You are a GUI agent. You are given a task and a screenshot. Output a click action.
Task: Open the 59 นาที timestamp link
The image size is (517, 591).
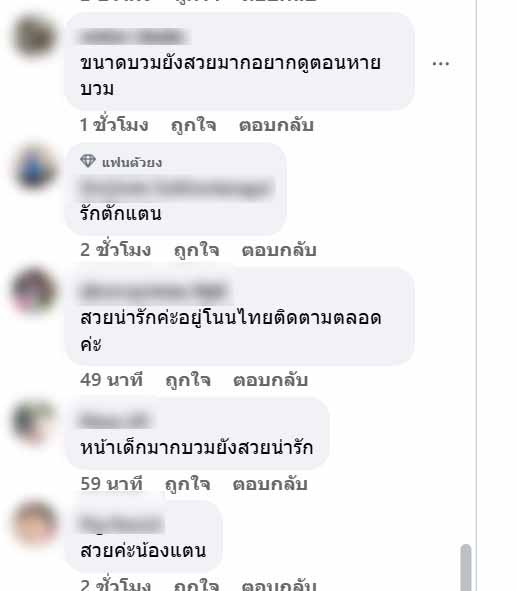[x=112, y=484]
